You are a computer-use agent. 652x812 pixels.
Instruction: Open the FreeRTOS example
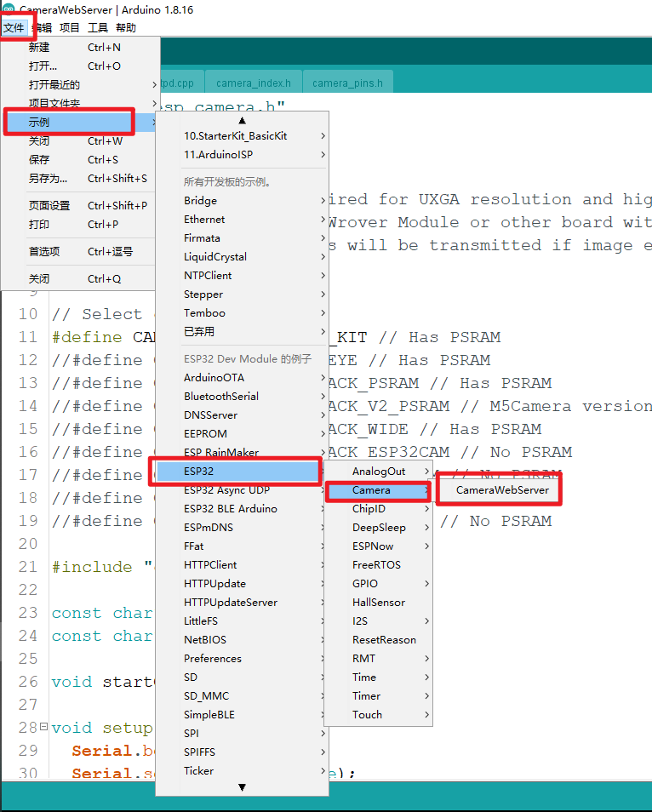(x=378, y=564)
